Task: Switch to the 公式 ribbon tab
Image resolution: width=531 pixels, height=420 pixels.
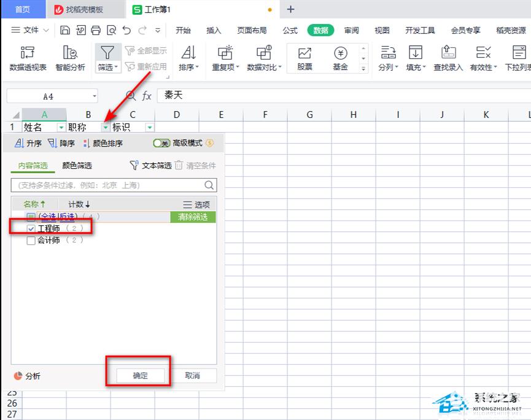Action: pyautogui.click(x=290, y=31)
